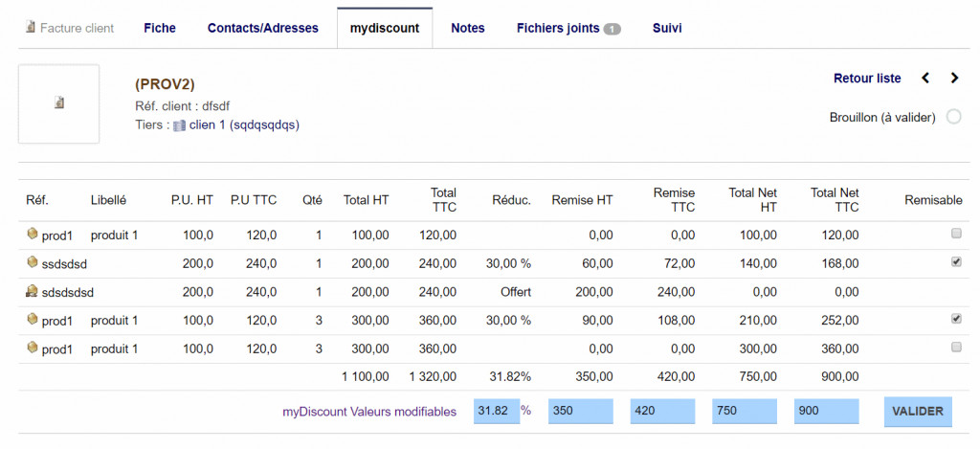Click the product icon beside ssdsdsd
980x449 pixels.
click(33, 262)
